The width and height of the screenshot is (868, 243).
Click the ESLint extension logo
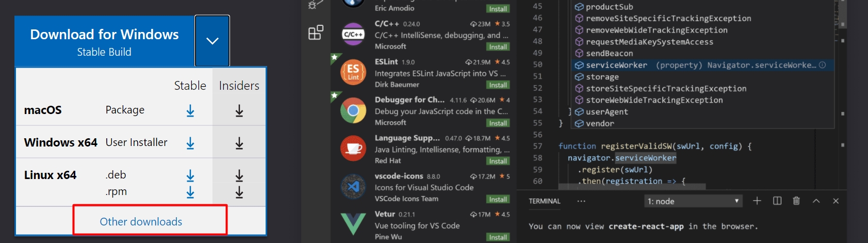pyautogui.click(x=353, y=73)
